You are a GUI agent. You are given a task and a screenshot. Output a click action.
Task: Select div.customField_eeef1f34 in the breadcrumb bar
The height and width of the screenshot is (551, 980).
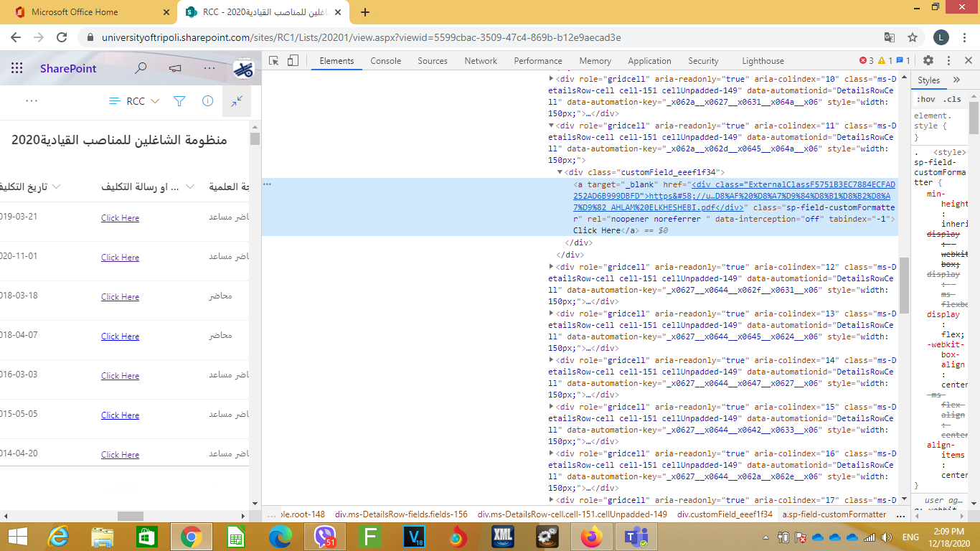pos(725,514)
